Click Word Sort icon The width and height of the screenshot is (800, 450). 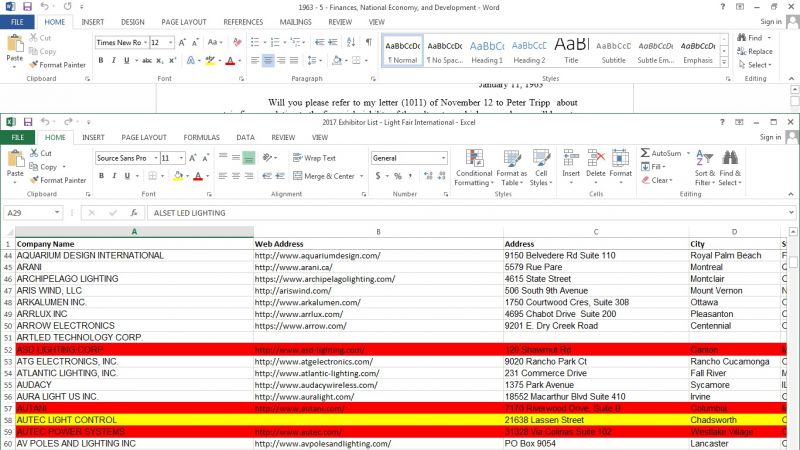[351, 42]
